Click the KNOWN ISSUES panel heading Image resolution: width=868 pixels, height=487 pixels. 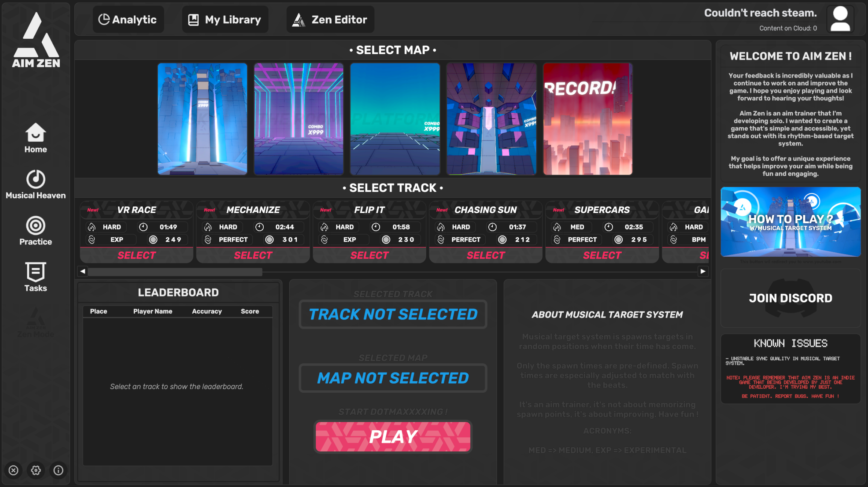pyautogui.click(x=791, y=343)
